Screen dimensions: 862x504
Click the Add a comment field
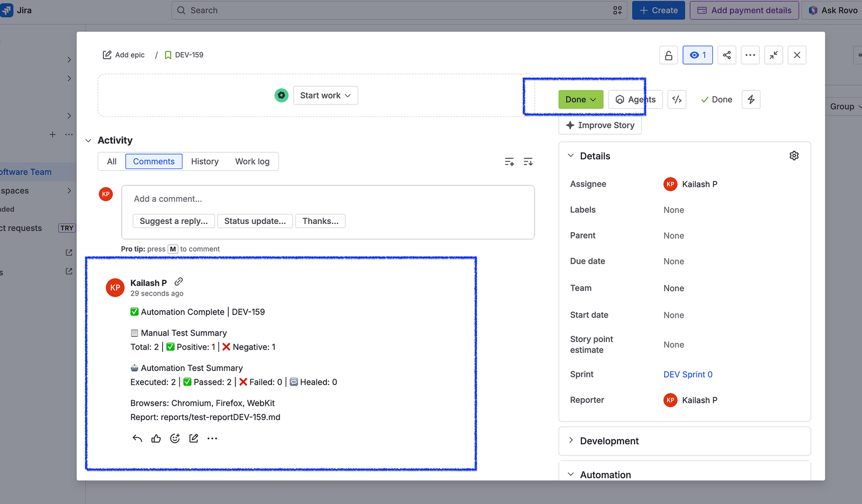(328, 199)
